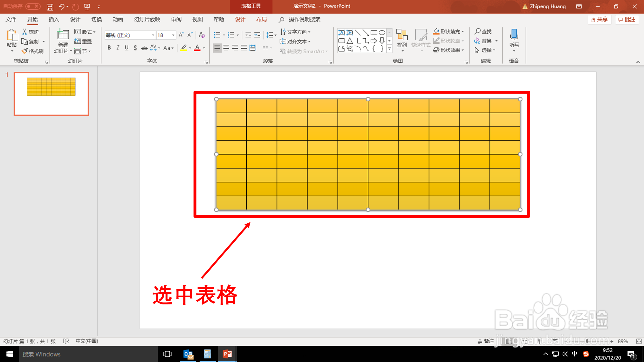
Task: Open Outlook from the Windows taskbar
Action: tap(188, 354)
